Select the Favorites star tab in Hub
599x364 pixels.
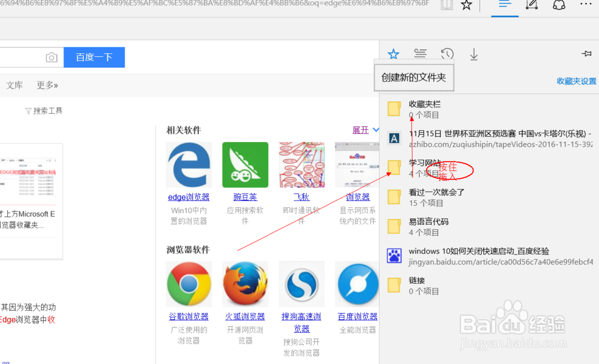394,53
